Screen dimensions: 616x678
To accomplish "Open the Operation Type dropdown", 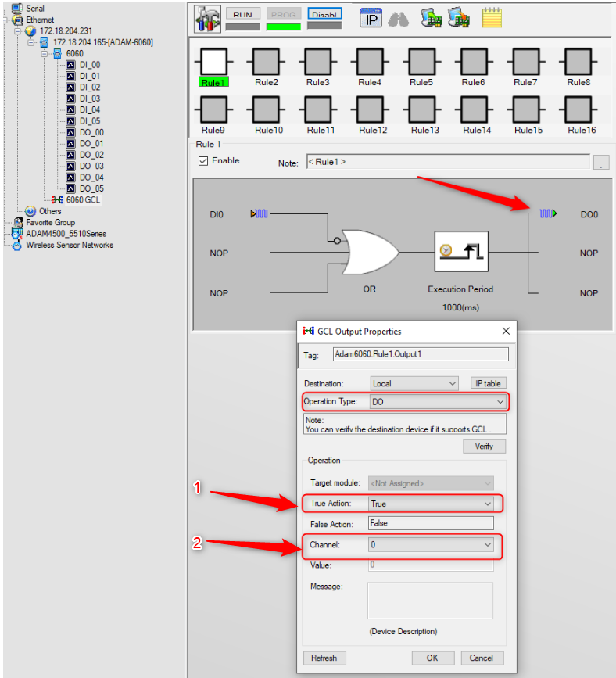I will (439, 402).
